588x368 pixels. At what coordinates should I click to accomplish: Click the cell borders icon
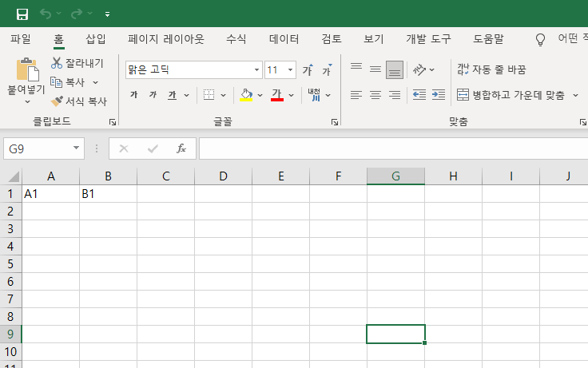[x=209, y=95]
